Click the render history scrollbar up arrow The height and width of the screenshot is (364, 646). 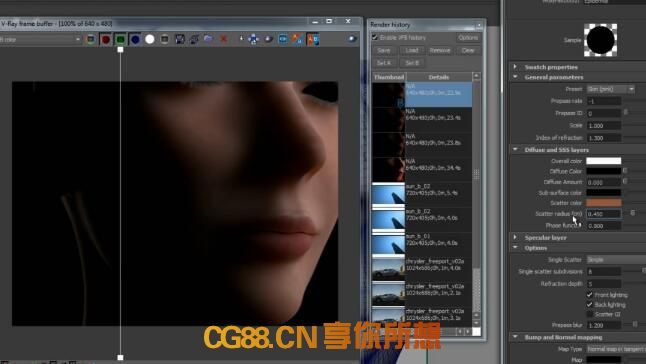477,76
